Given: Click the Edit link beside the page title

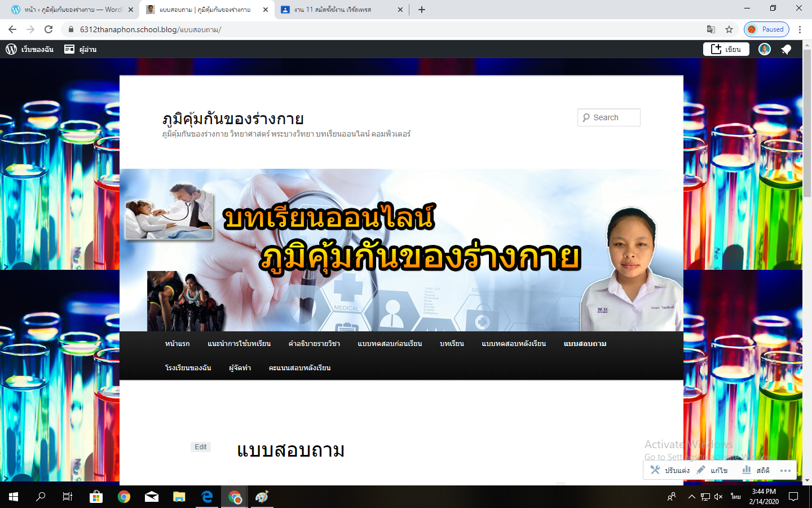Looking at the screenshot, I should [201, 447].
